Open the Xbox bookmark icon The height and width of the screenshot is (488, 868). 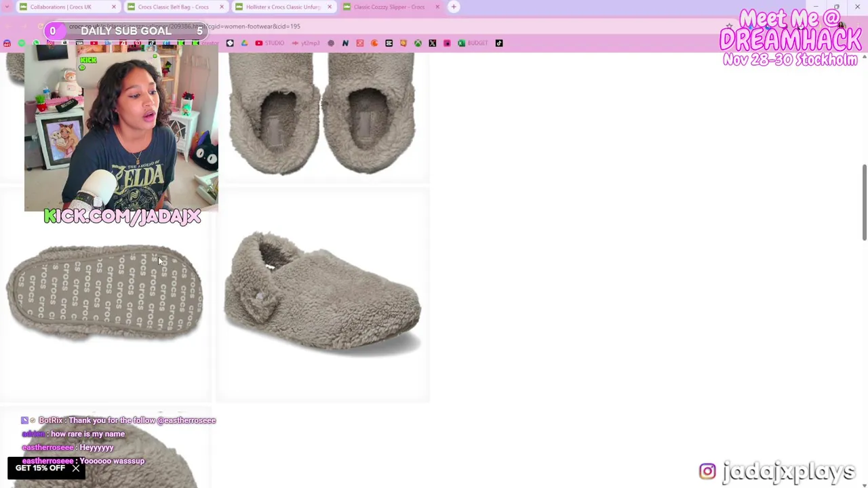(x=418, y=43)
